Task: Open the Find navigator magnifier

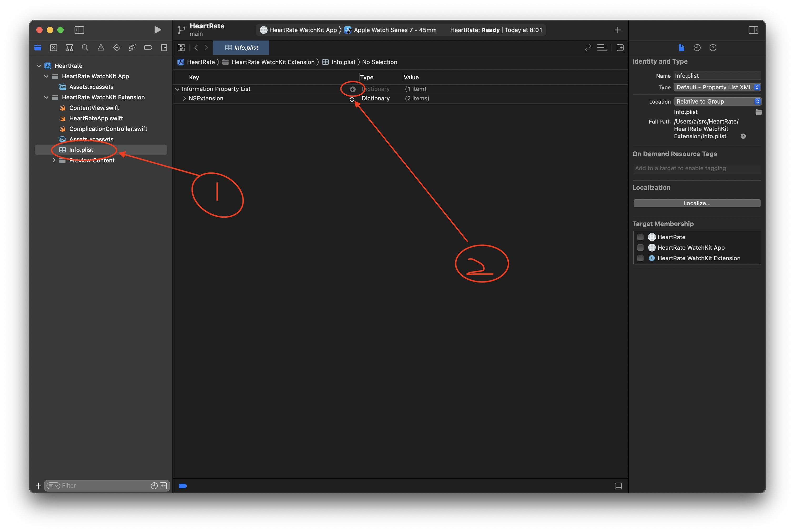Action: pos(85,48)
